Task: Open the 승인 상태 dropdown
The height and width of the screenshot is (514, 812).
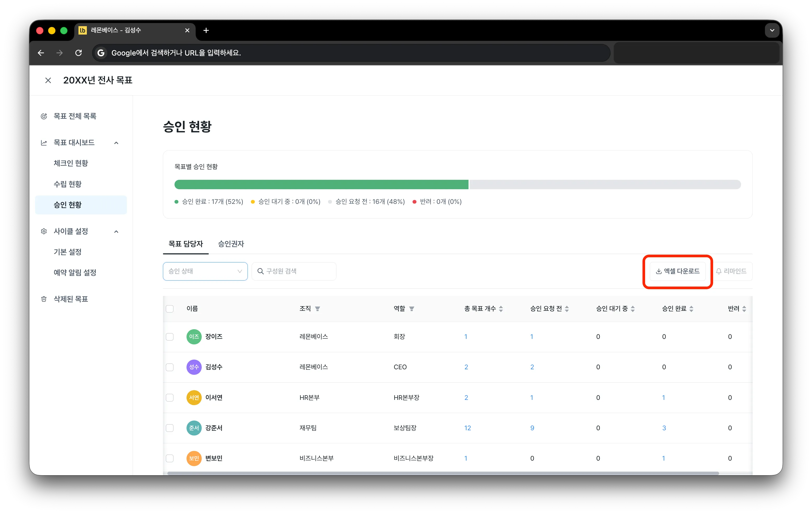Action: [x=205, y=271]
